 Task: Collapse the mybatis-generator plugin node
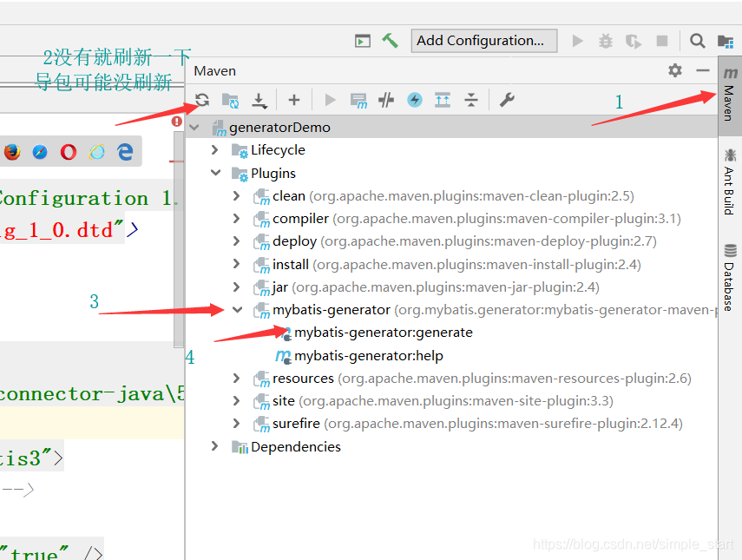click(x=238, y=310)
